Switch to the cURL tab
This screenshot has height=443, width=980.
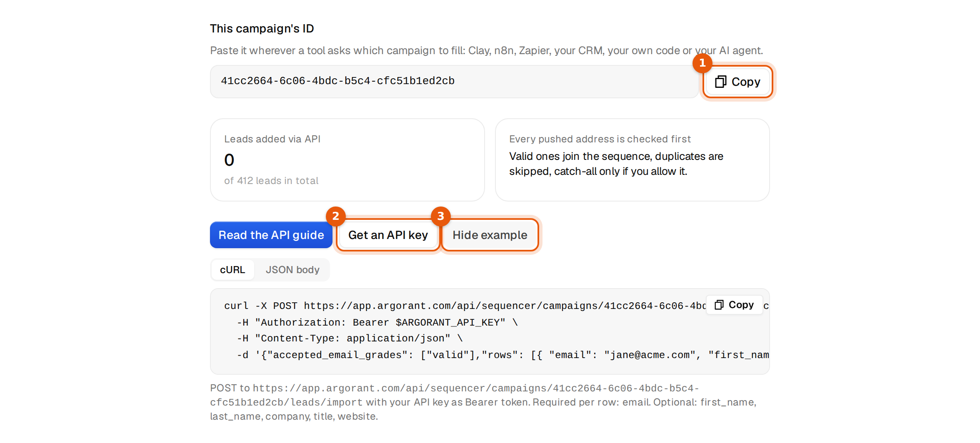(x=232, y=270)
